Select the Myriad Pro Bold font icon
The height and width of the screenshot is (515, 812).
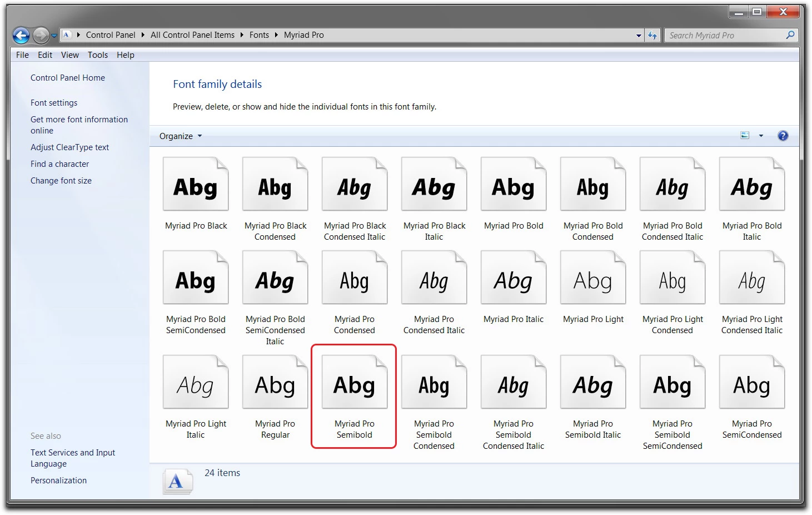[x=514, y=184]
